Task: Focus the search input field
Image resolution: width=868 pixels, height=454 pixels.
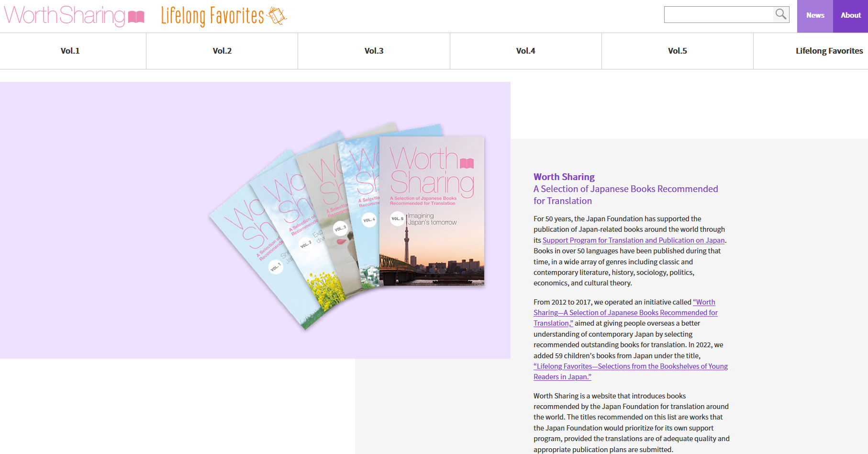Action: 719,14
